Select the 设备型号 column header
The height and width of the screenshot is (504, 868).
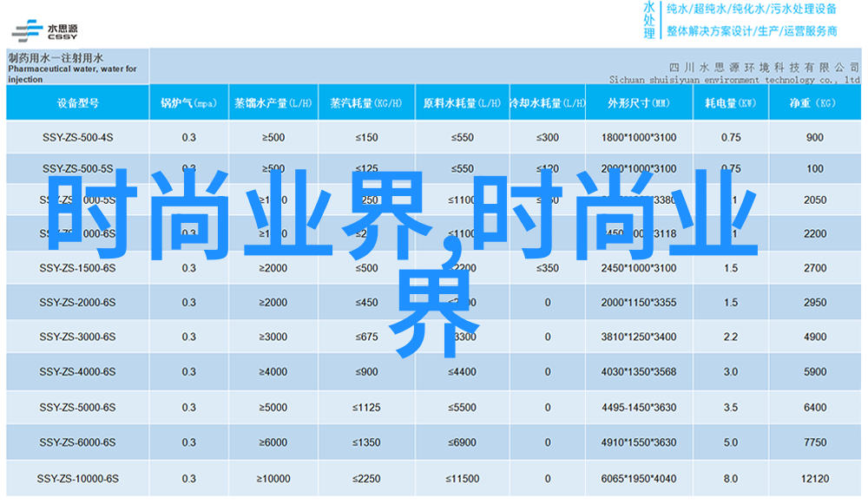tap(77, 102)
